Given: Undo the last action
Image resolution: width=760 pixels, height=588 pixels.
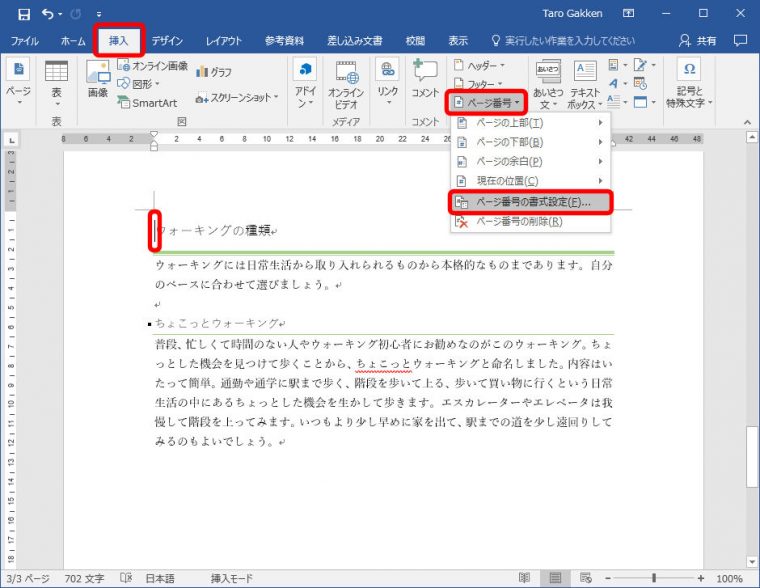Looking at the screenshot, I should click(48, 14).
